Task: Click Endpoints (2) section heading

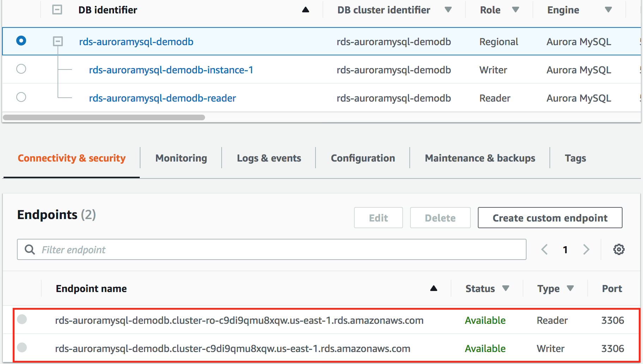Action: pos(56,214)
